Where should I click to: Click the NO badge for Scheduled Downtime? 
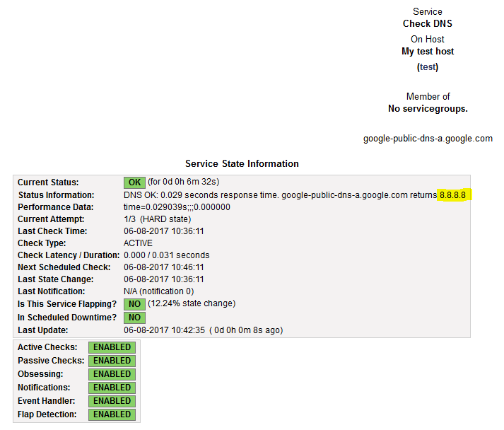tap(134, 318)
